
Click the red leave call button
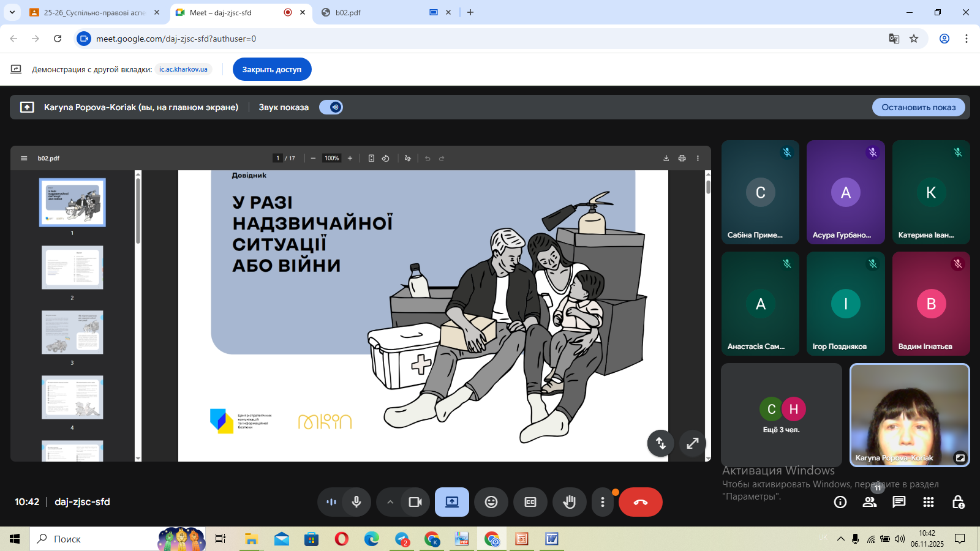(640, 502)
